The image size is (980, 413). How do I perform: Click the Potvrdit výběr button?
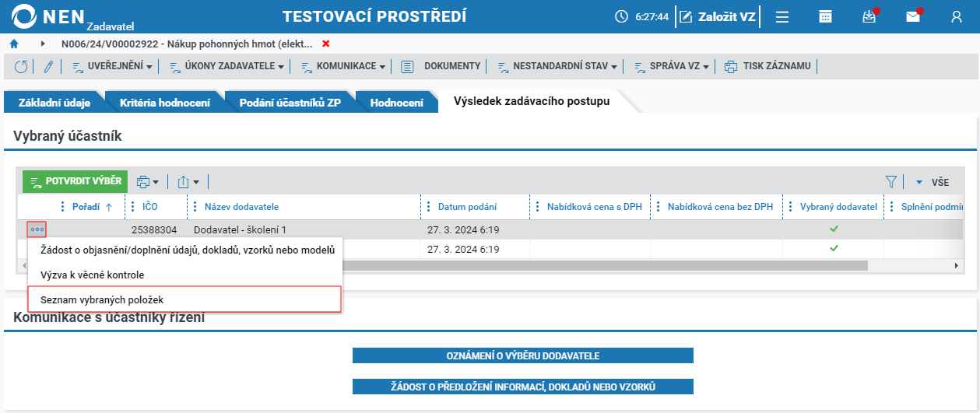tap(75, 181)
